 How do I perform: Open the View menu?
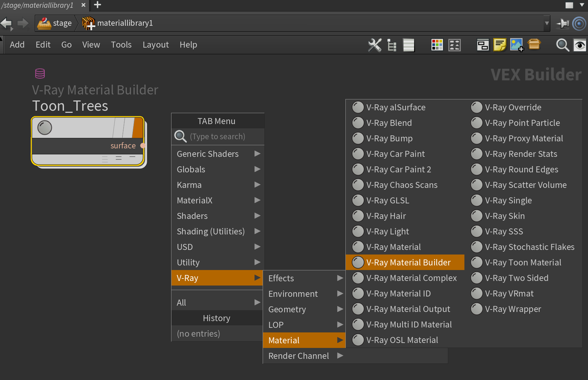[91, 45]
